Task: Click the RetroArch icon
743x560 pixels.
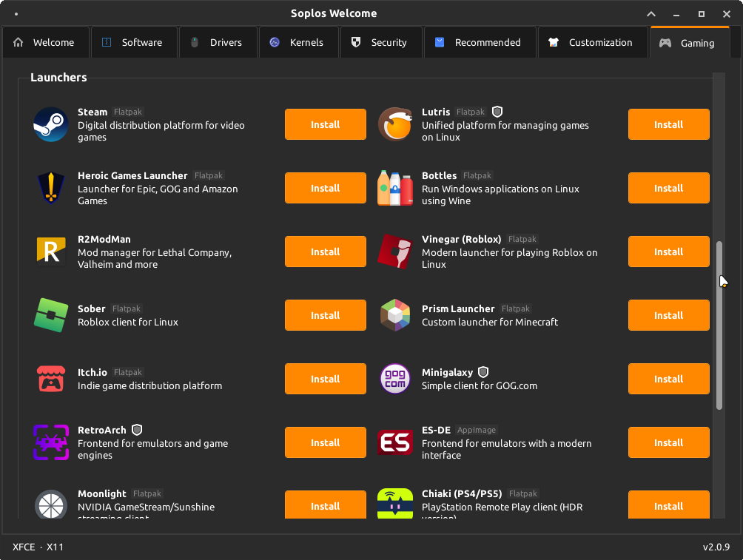Action: 51,442
